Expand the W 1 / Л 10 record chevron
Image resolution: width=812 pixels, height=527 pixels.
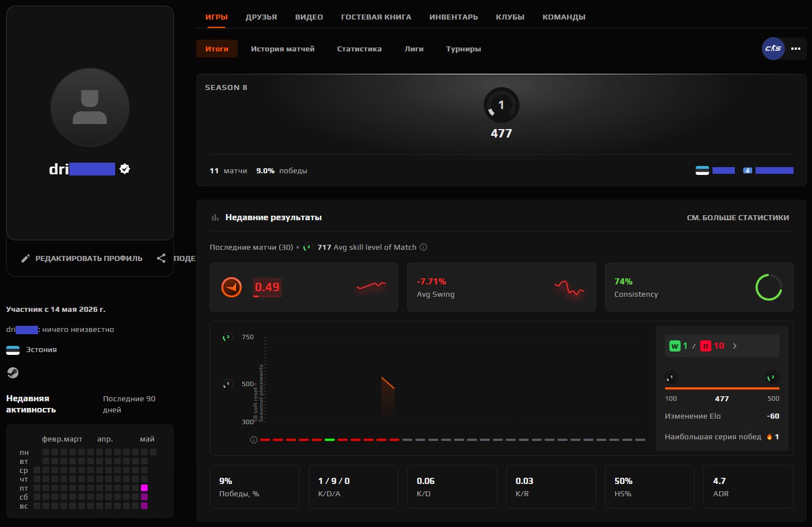[735, 346]
